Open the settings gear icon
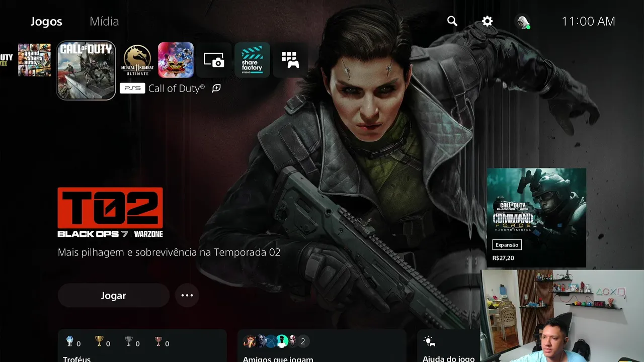The image size is (644, 362). tap(487, 21)
